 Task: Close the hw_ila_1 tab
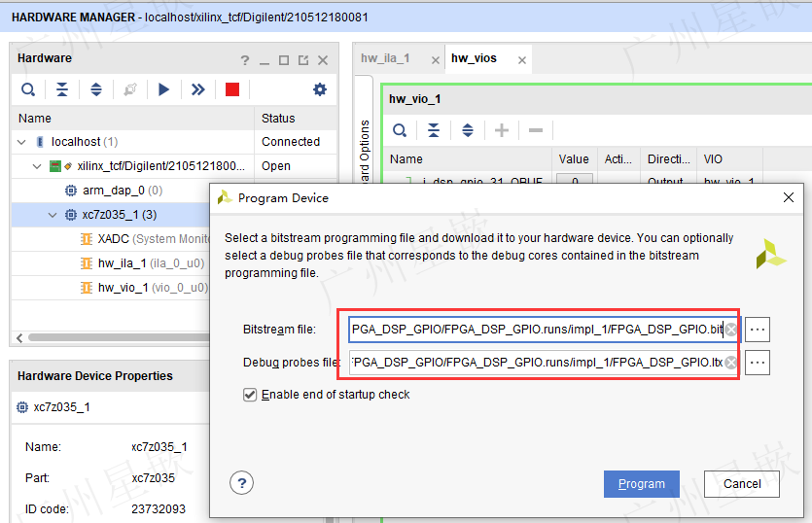(436, 60)
